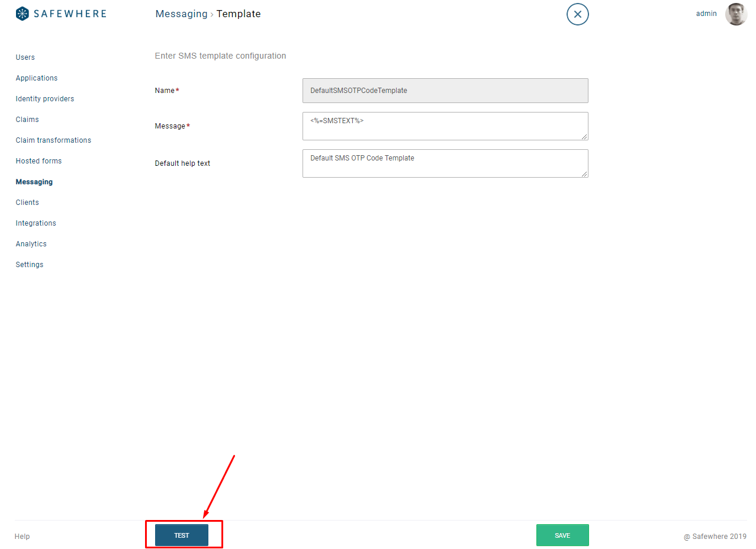This screenshot has height=549, width=756.
Task: Navigate to Identity providers
Action: click(x=44, y=98)
